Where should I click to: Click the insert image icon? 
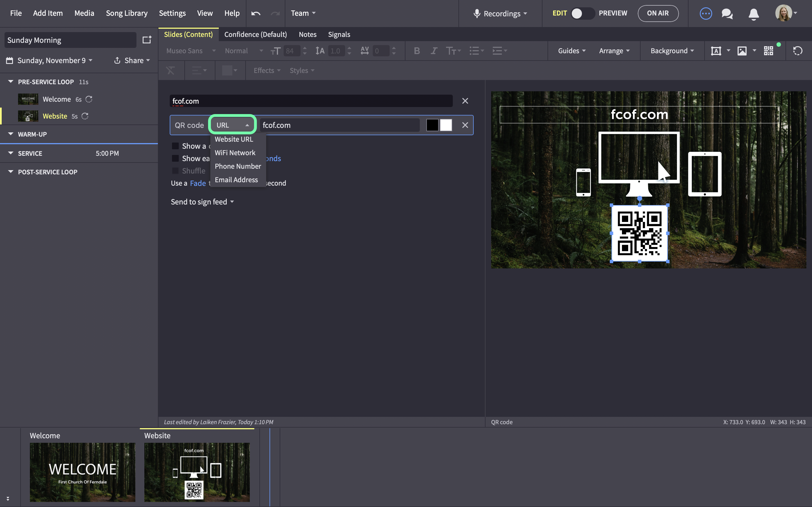742,51
